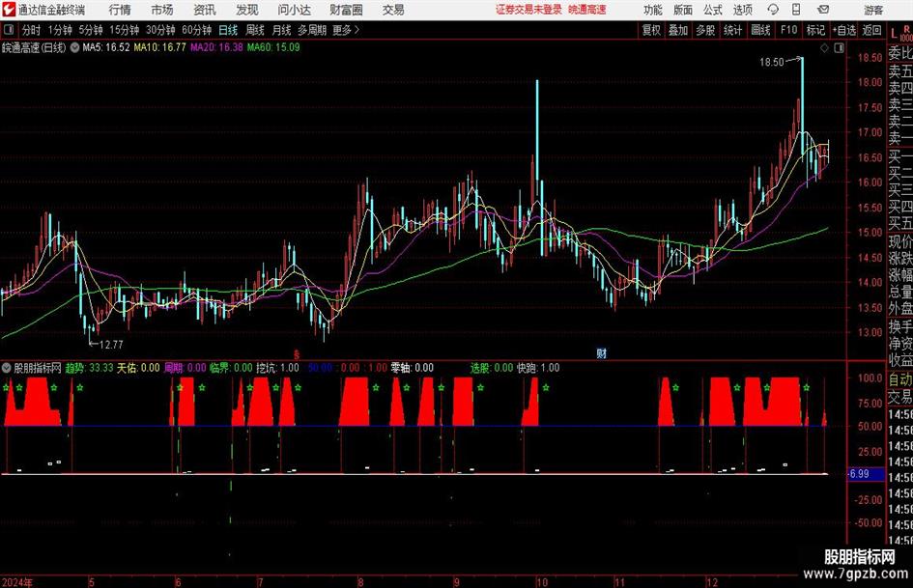Expand the 更多 period options
This screenshot has height=588, width=913.
pos(346,30)
